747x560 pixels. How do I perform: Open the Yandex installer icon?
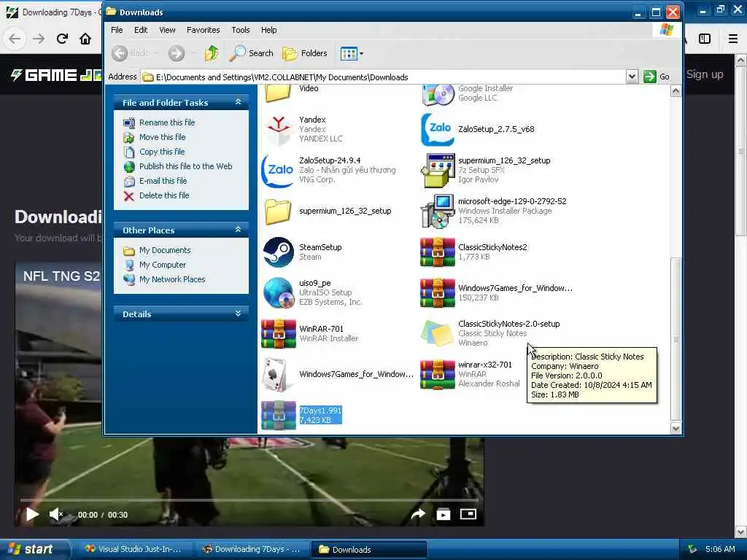pyautogui.click(x=278, y=129)
